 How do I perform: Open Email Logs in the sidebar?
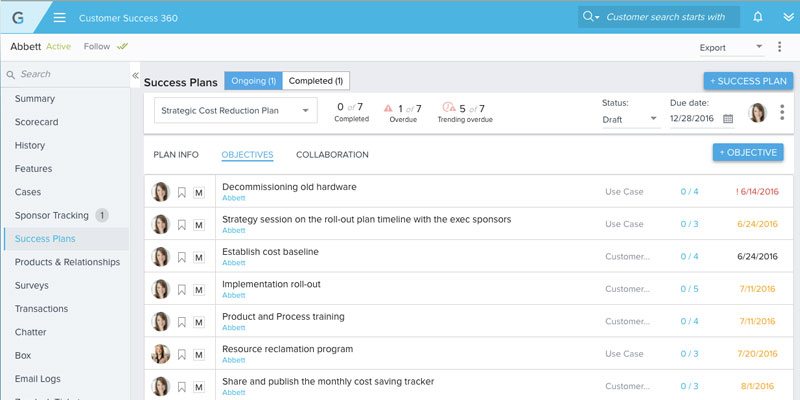coord(38,379)
